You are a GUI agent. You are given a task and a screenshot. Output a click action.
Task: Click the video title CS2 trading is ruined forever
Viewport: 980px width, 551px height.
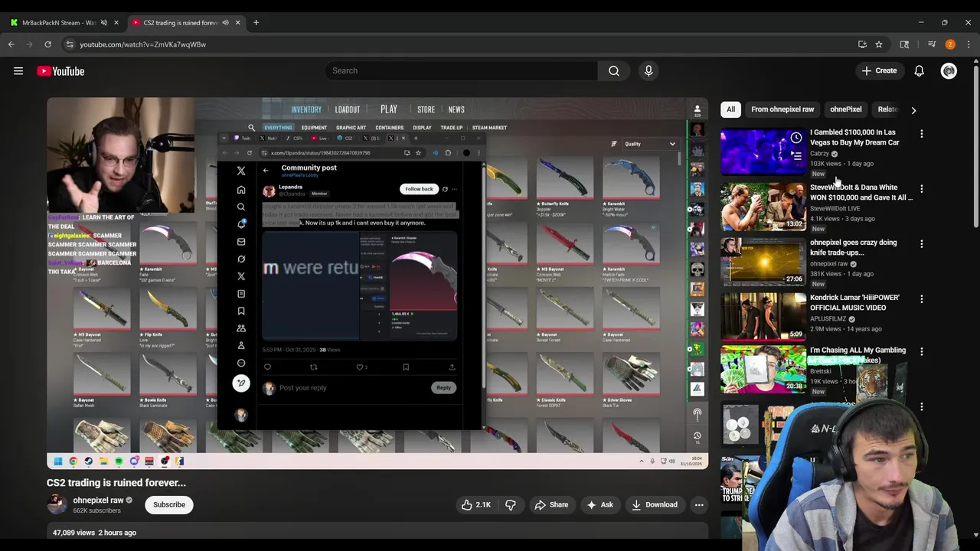[116, 482]
